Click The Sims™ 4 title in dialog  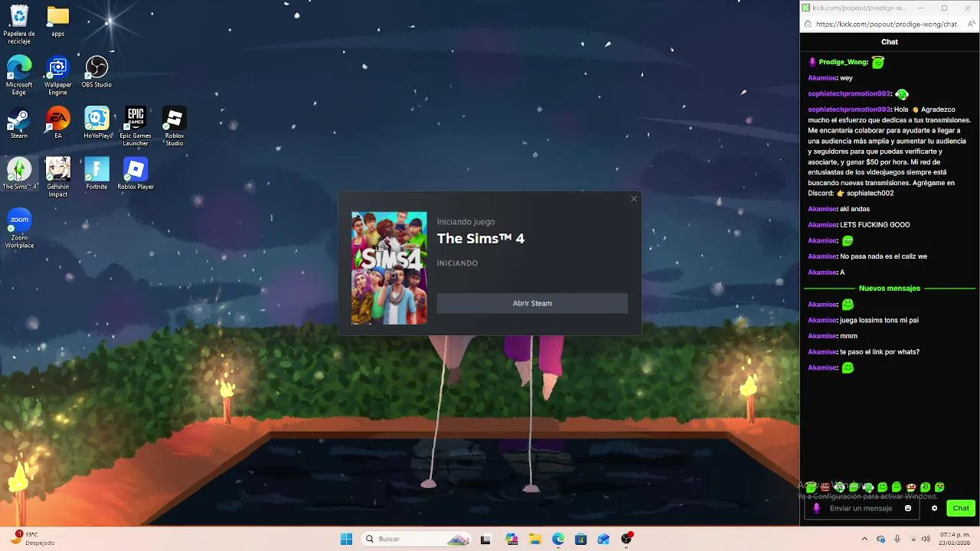(481, 239)
